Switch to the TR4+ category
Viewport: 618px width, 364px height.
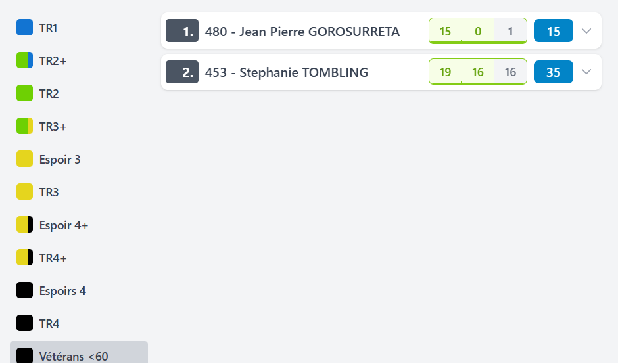(53, 258)
